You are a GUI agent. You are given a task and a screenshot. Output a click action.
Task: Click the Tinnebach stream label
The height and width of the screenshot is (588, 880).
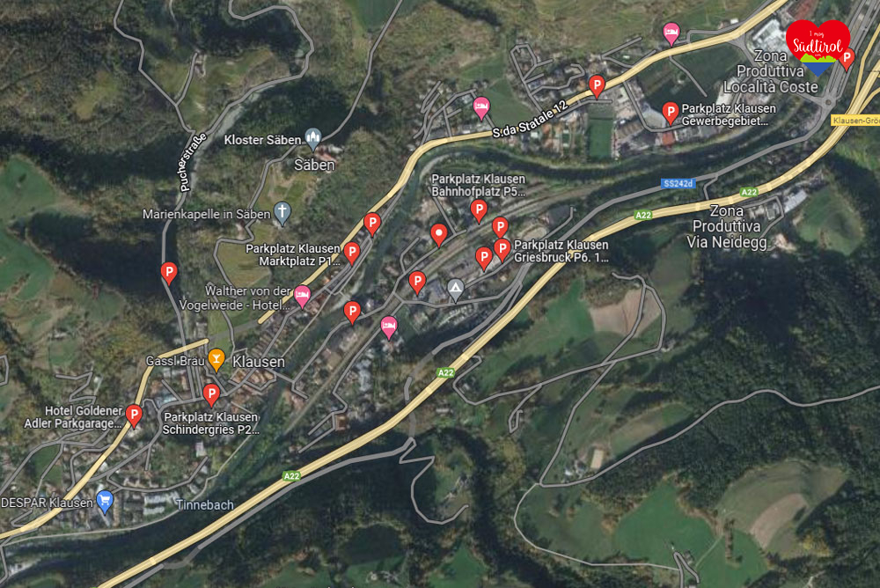point(205,505)
